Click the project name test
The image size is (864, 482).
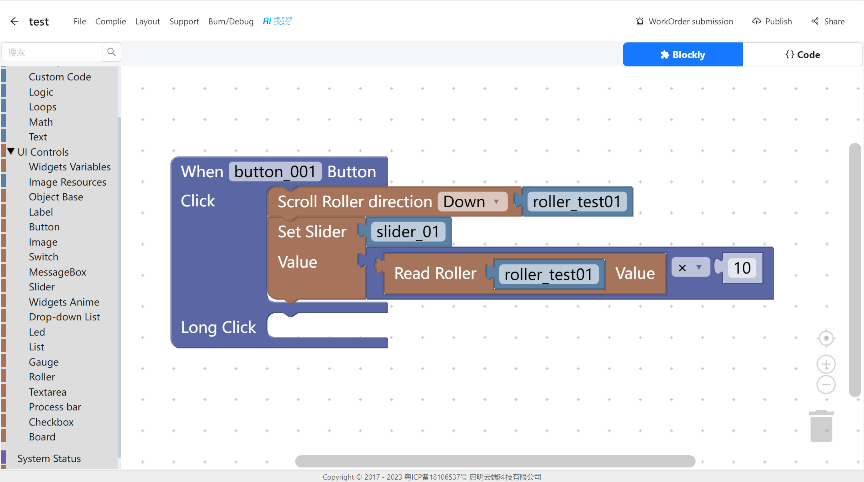tap(39, 21)
